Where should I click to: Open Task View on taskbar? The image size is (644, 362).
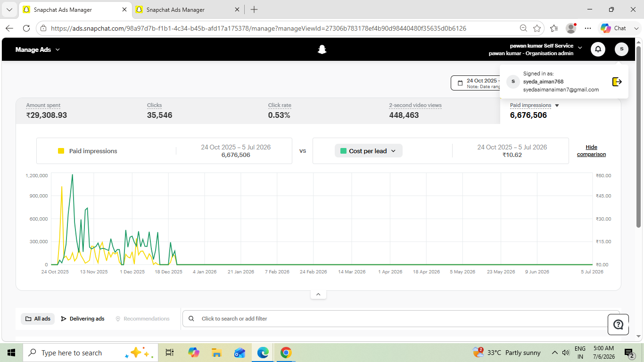(170, 353)
